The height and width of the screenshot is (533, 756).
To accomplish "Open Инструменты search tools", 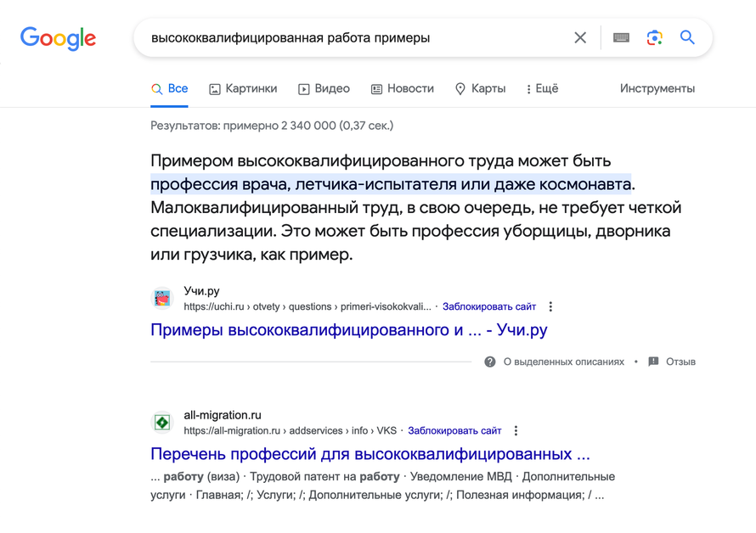I will tap(657, 88).
